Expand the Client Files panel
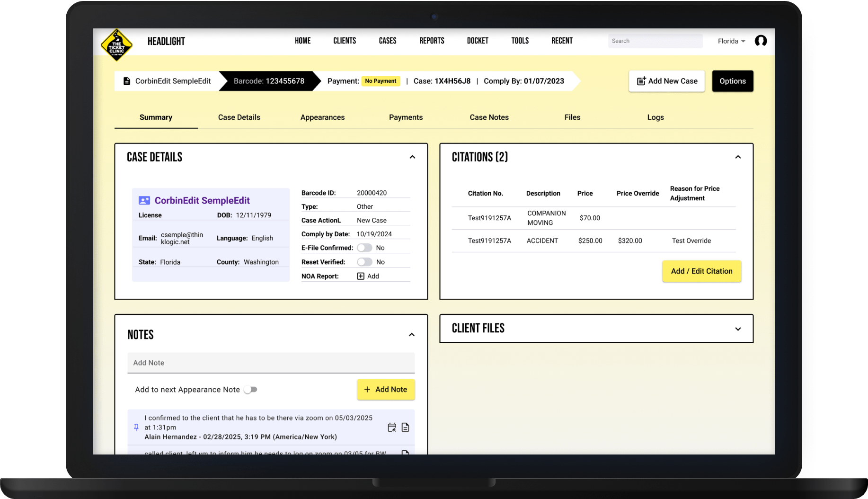This screenshot has width=868, height=499. tap(738, 329)
